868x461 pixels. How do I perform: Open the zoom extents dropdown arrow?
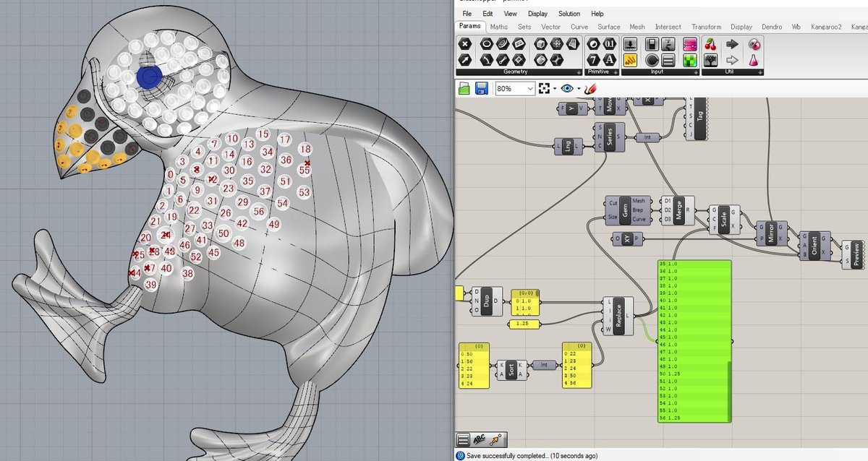[555, 88]
